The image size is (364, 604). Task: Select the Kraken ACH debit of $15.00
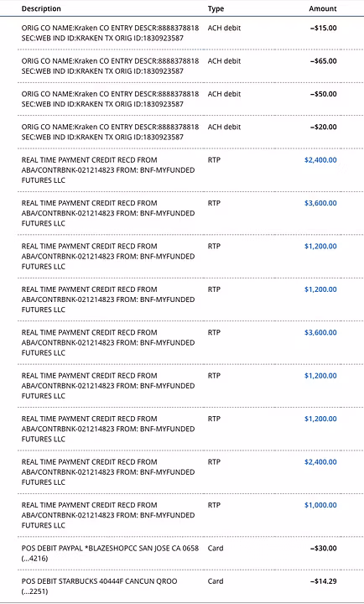pos(182,33)
